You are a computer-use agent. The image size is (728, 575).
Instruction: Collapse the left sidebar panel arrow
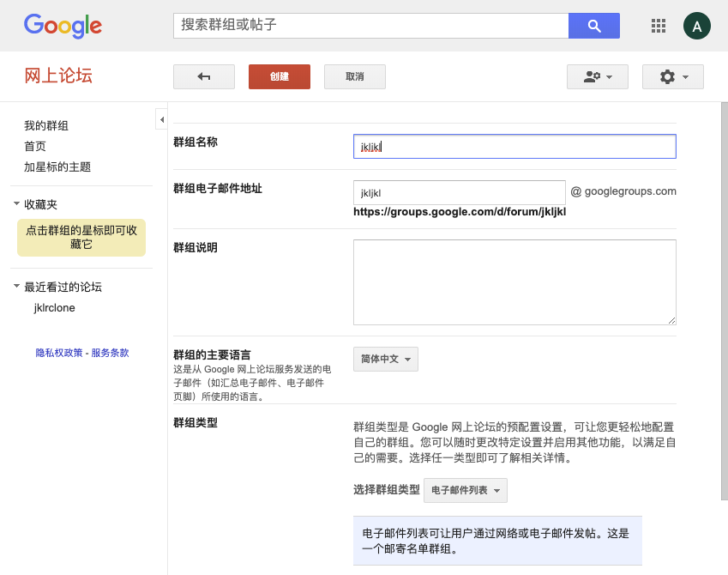point(161,118)
